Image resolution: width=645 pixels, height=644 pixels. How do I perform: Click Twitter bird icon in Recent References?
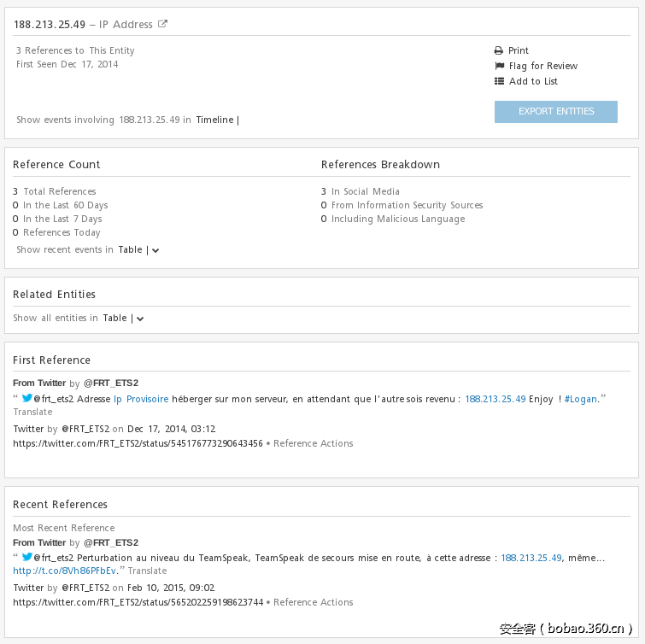26,557
